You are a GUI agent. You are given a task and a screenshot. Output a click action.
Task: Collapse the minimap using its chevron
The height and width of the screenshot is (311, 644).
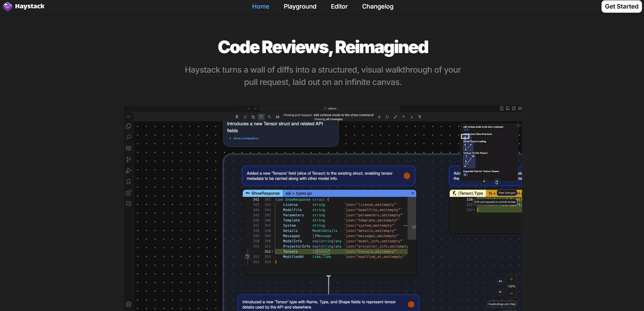[518, 125]
